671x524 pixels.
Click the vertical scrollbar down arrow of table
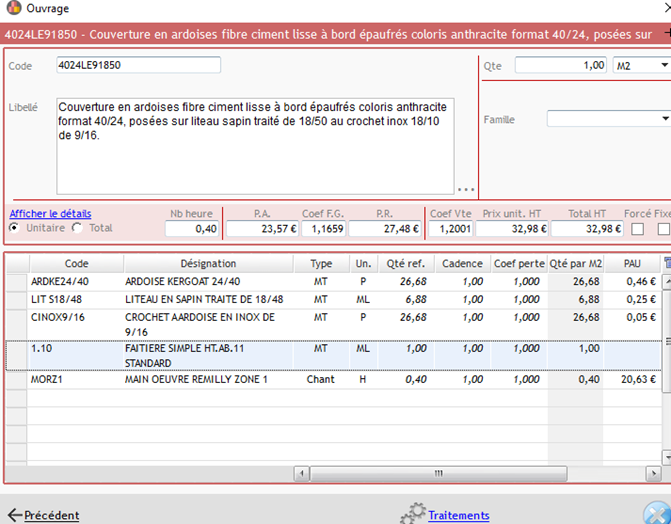tap(667, 457)
